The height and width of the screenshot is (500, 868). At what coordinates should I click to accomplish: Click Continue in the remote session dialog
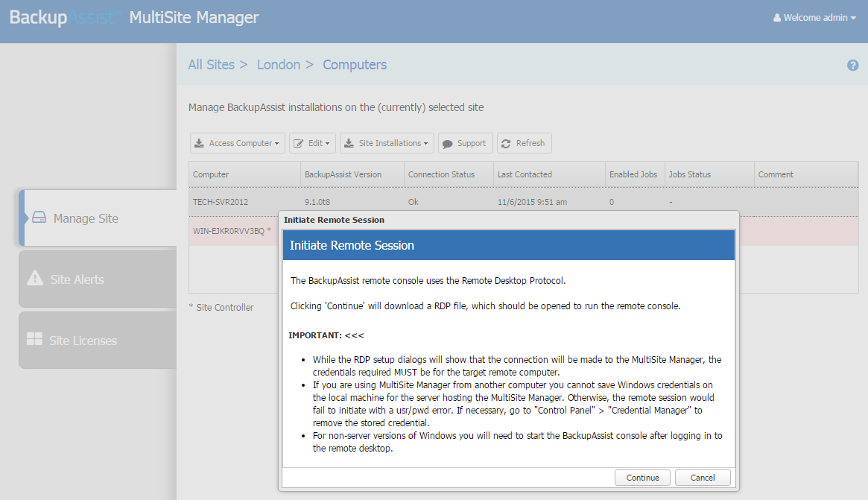tap(643, 478)
